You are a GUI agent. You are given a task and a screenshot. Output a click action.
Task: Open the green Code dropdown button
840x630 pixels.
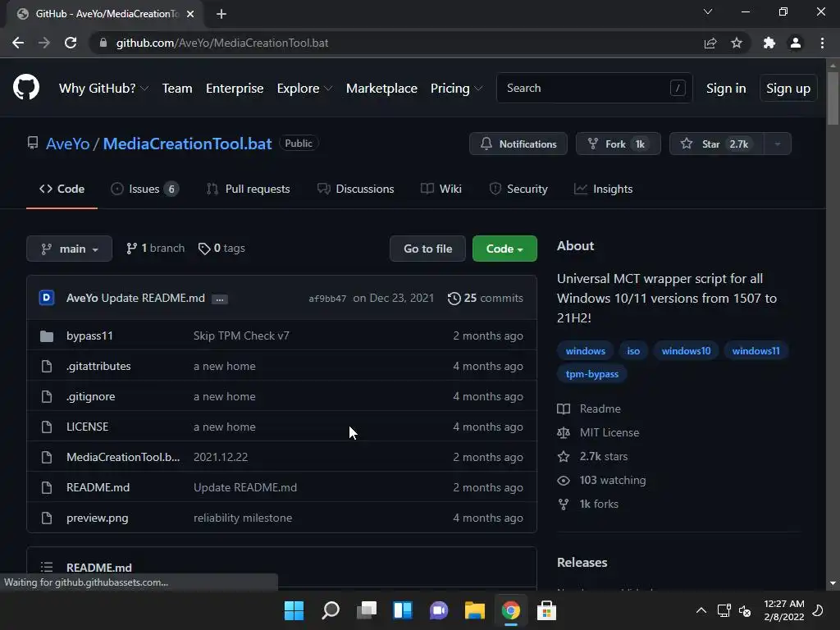(x=504, y=249)
